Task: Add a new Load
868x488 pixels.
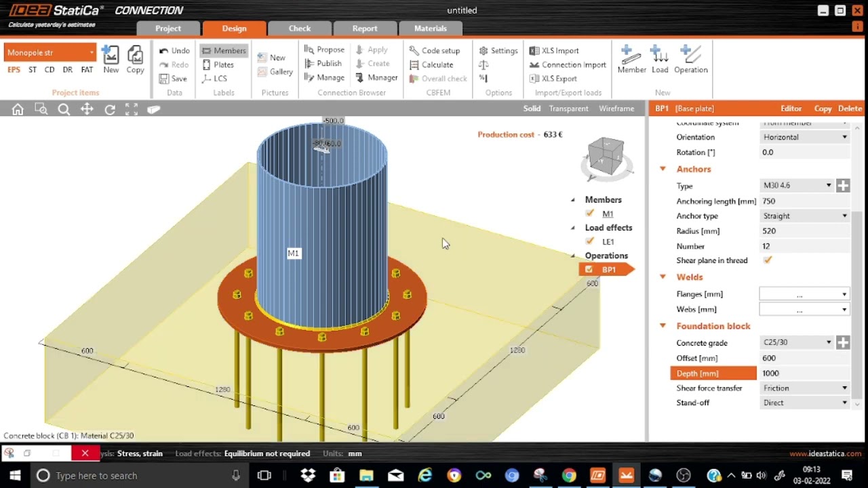Action: pyautogui.click(x=660, y=60)
